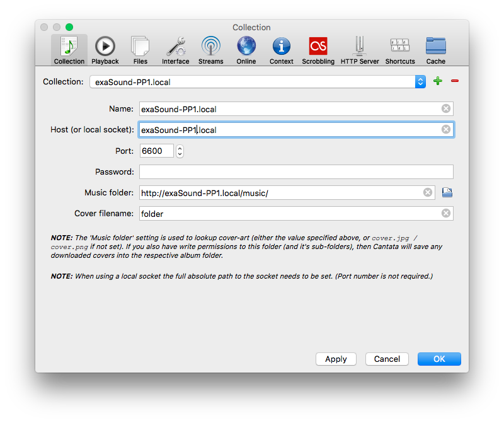Expand the Collection dropdown list

(x=420, y=82)
